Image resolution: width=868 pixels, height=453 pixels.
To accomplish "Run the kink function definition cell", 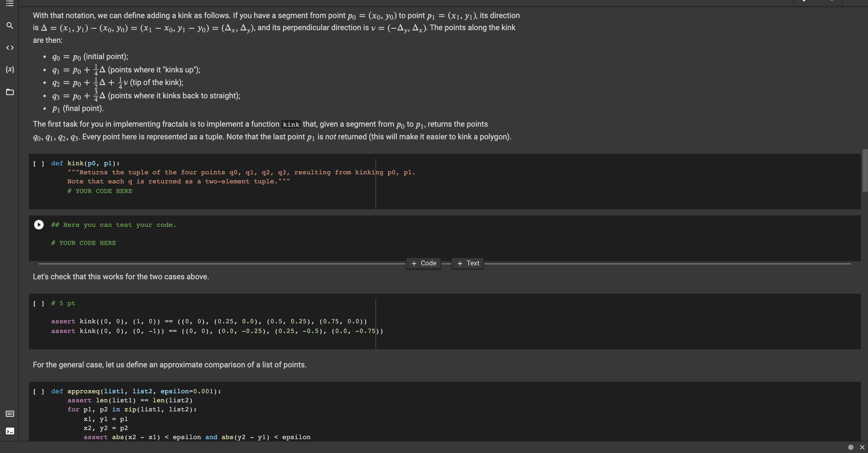I will [x=38, y=163].
